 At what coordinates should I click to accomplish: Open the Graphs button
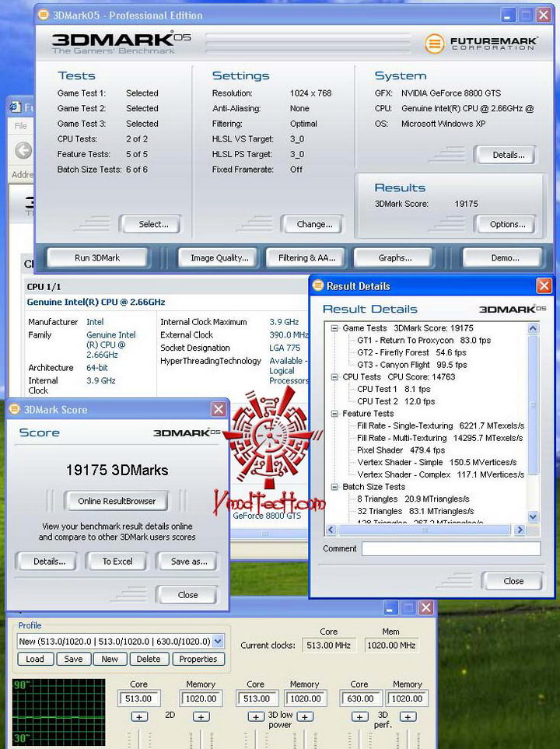pyautogui.click(x=394, y=257)
